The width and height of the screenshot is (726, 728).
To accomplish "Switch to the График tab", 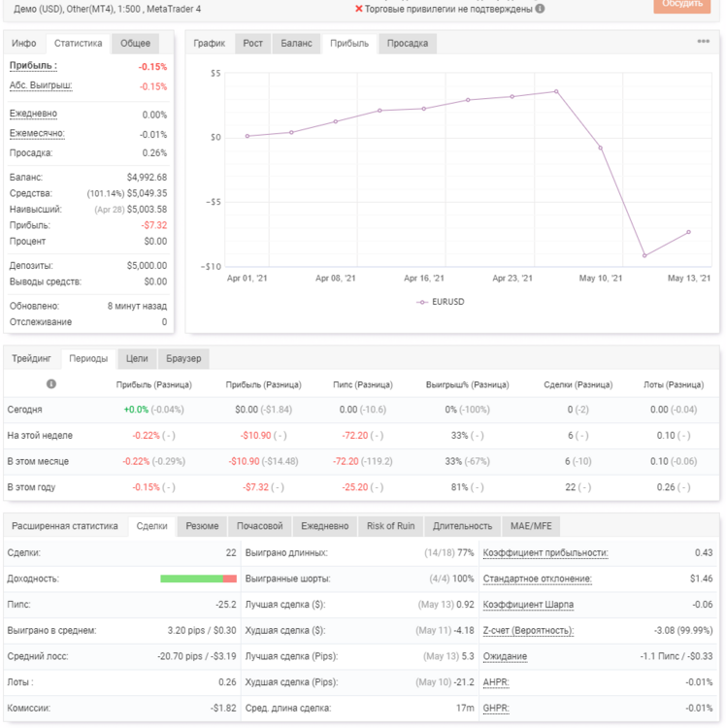I will tap(210, 43).
